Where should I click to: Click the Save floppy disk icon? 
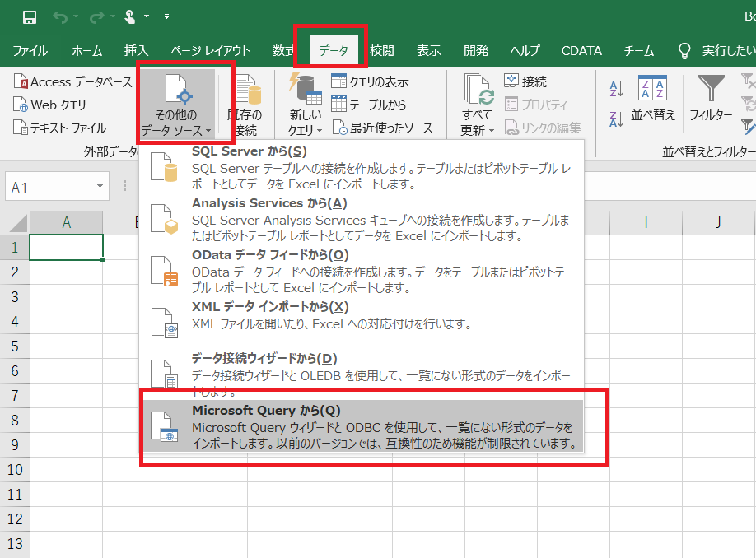click(x=30, y=17)
